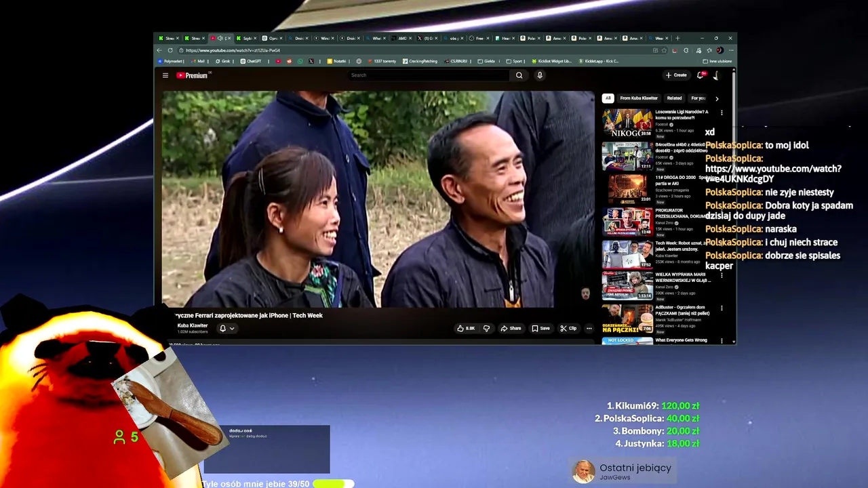This screenshot has width=868, height=488.
Task: Go back with browser back arrow
Action: pos(159,50)
